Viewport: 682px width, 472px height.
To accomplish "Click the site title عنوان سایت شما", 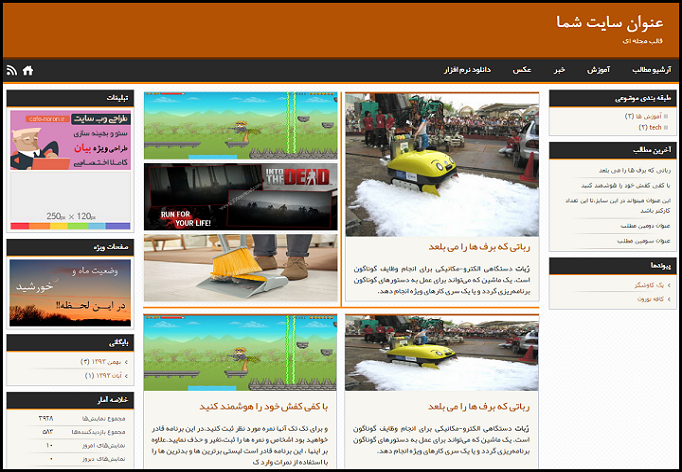I will [609, 22].
